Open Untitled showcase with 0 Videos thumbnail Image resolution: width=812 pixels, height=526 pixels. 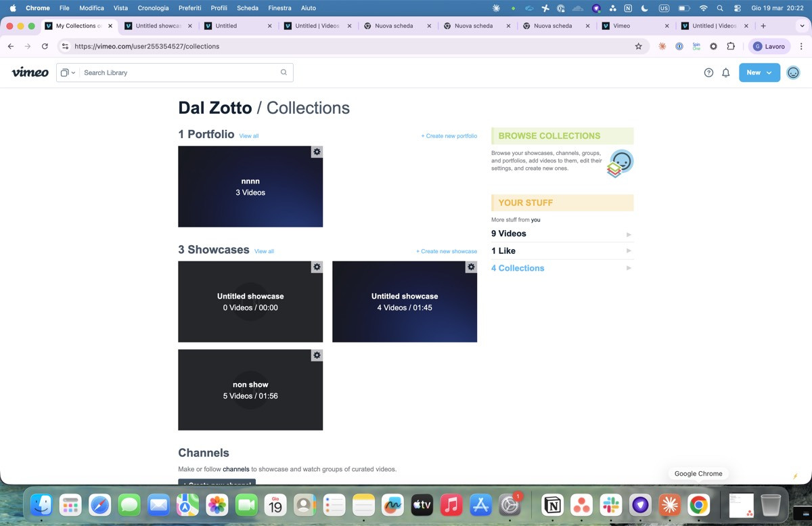click(250, 302)
